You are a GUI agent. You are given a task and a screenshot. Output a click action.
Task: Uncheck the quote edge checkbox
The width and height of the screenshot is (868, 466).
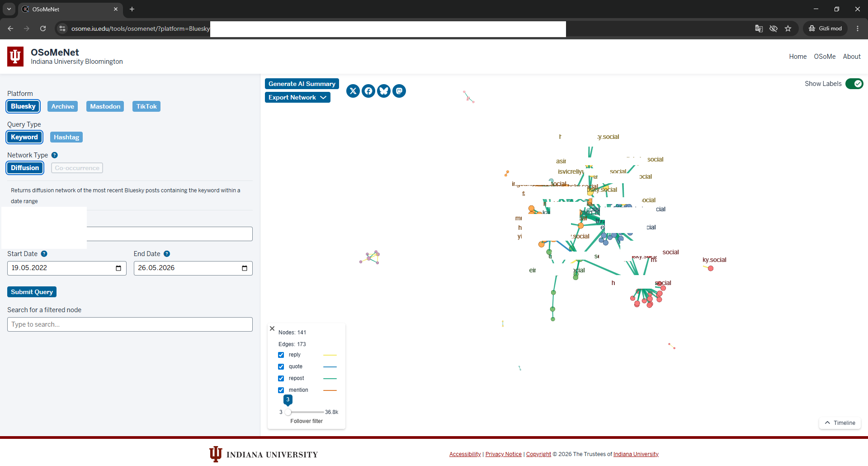point(281,367)
